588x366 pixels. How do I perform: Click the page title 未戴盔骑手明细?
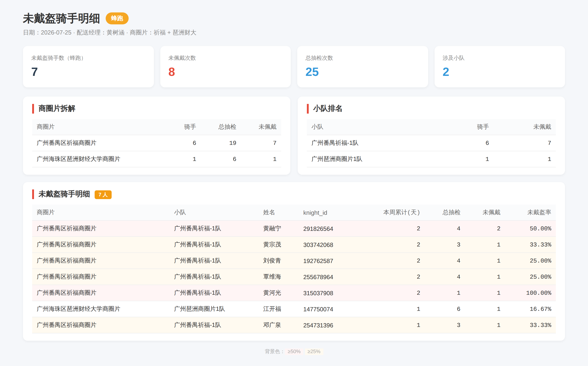[x=61, y=18]
